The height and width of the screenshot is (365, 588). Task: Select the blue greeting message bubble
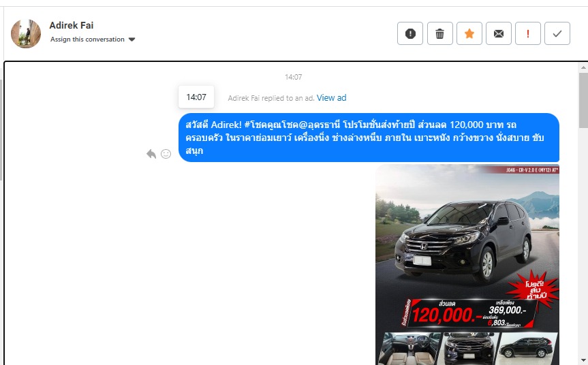tap(369, 138)
